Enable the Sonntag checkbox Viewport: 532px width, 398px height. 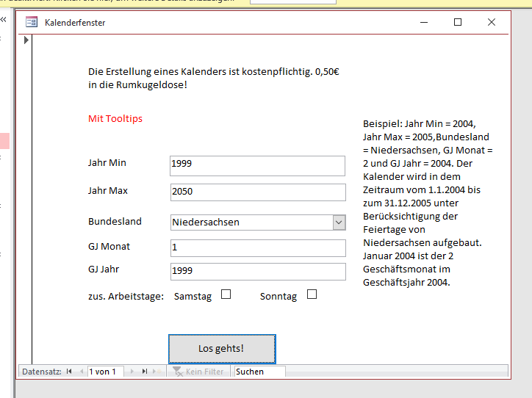pos(312,294)
